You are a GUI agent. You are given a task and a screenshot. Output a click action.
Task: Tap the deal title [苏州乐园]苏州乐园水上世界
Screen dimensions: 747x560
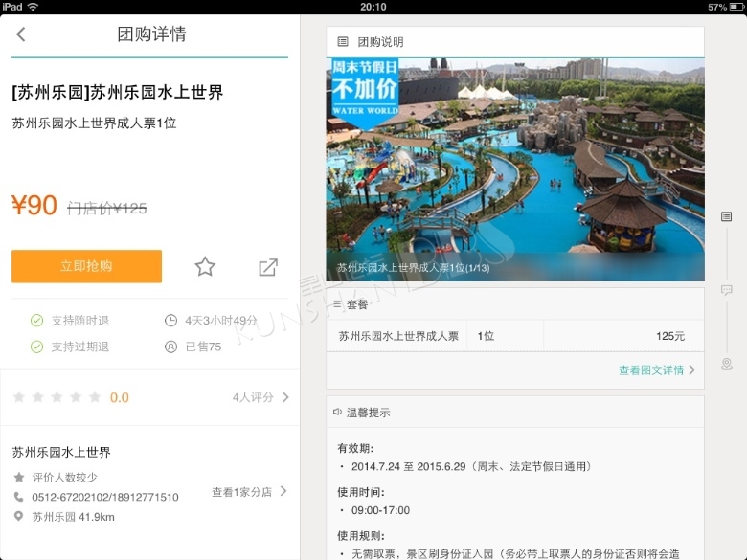pyautogui.click(x=117, y=92)
